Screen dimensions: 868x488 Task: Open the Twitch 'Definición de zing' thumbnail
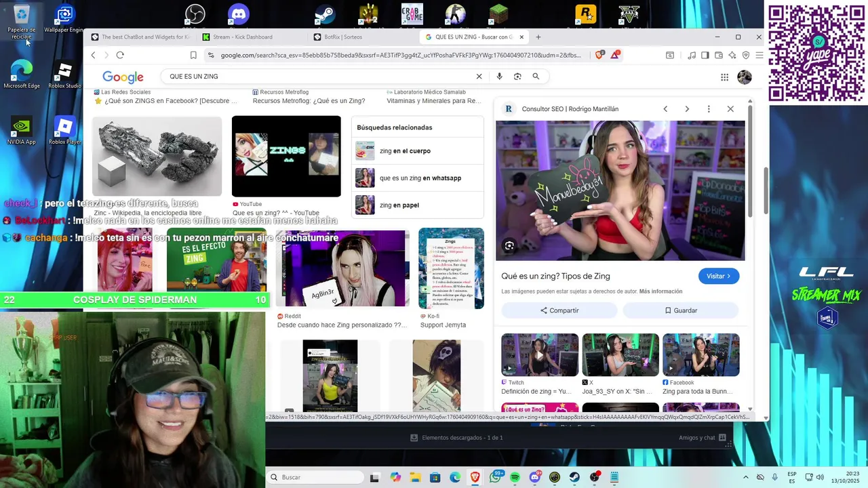pos(540,354)
